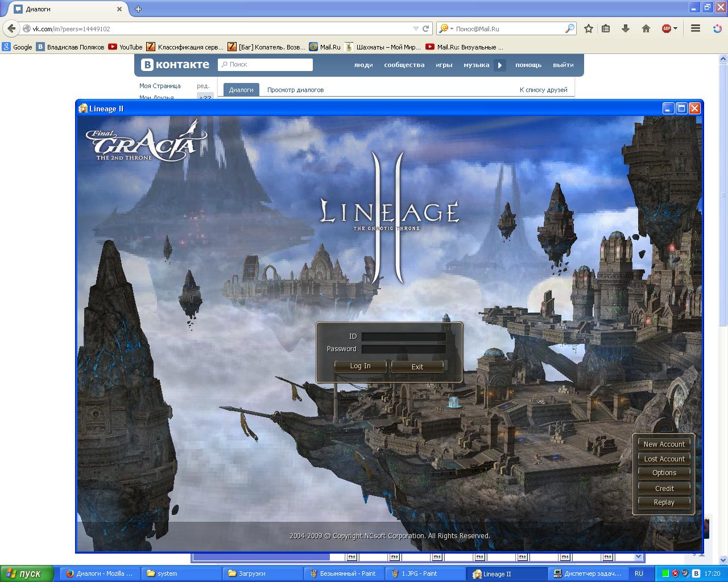The height and width of the screenshot is (582, 728).
Task: Go back using Firefox back arrow
Action: 11,28
